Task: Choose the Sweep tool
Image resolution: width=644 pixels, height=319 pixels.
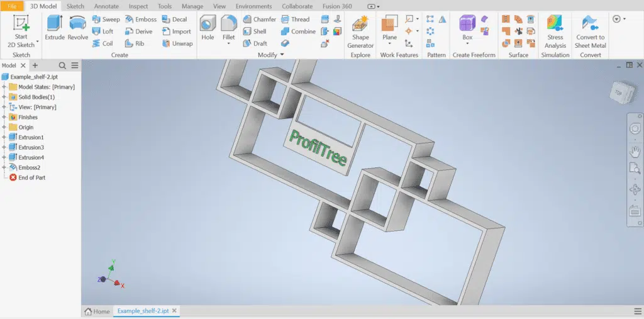Action: (106, 20)
